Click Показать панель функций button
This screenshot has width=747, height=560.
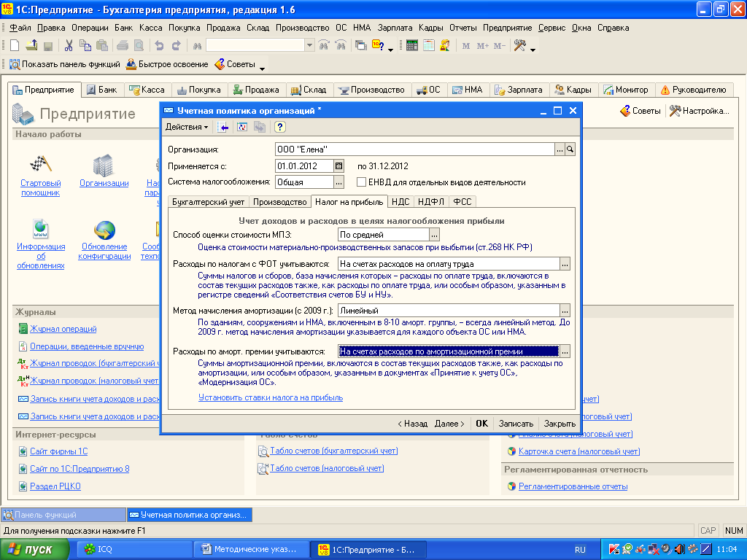click(65, 64)
